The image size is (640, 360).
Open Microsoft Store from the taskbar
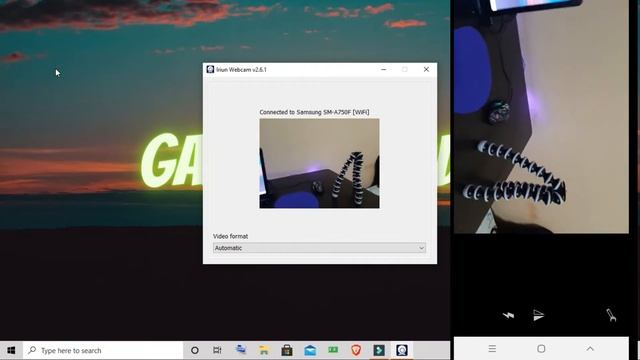click(x=287, y=350)
